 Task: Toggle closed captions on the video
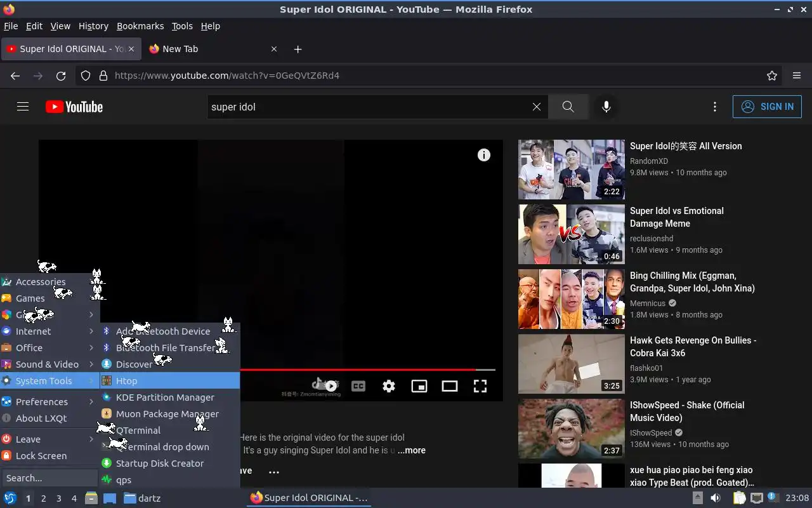(358, 386)
